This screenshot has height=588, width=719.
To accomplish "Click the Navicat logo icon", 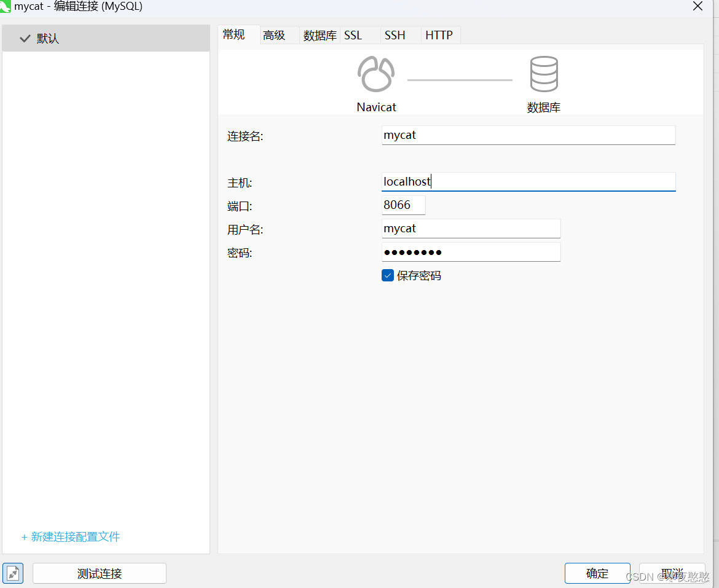I will click(x=376, y=74).
